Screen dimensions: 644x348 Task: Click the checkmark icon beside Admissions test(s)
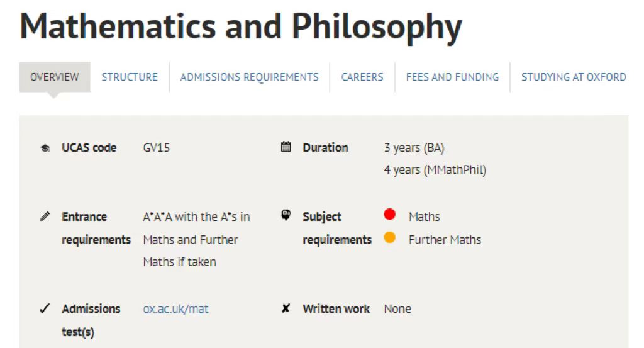[x=45, y=308]
